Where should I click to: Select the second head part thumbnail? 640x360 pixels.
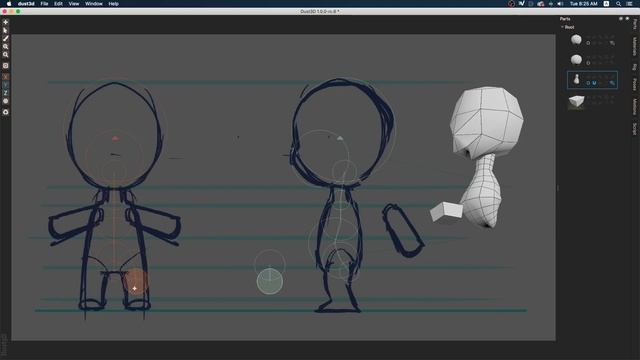coord(576,60)
